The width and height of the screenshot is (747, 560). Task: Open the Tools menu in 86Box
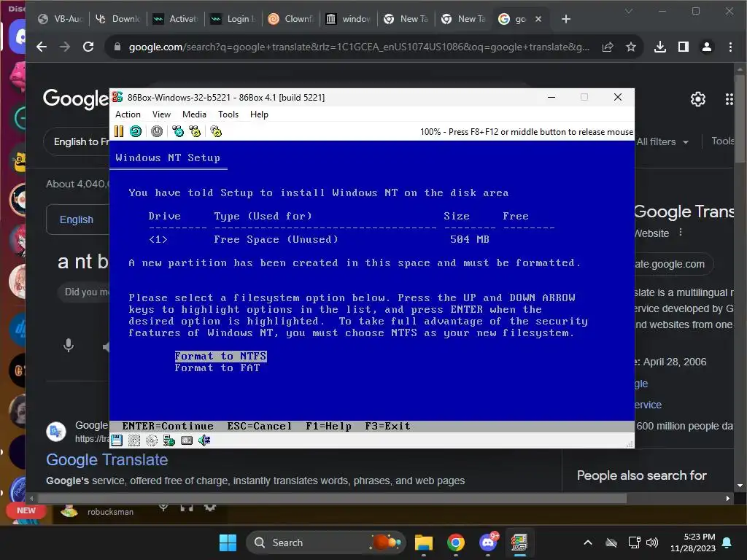(228, 114)
